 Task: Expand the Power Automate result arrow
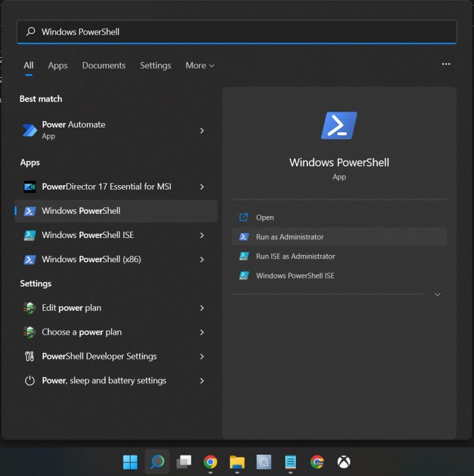[x=202, y=131]
